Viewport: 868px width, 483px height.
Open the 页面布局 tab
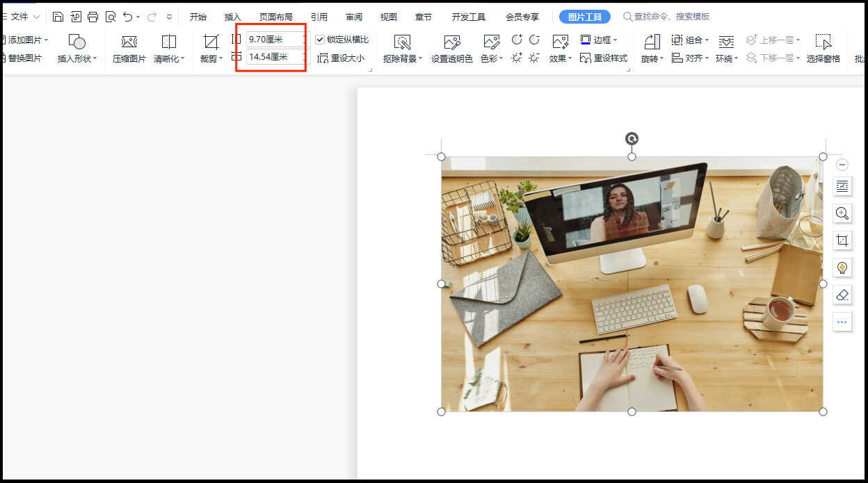click(276, 17)
